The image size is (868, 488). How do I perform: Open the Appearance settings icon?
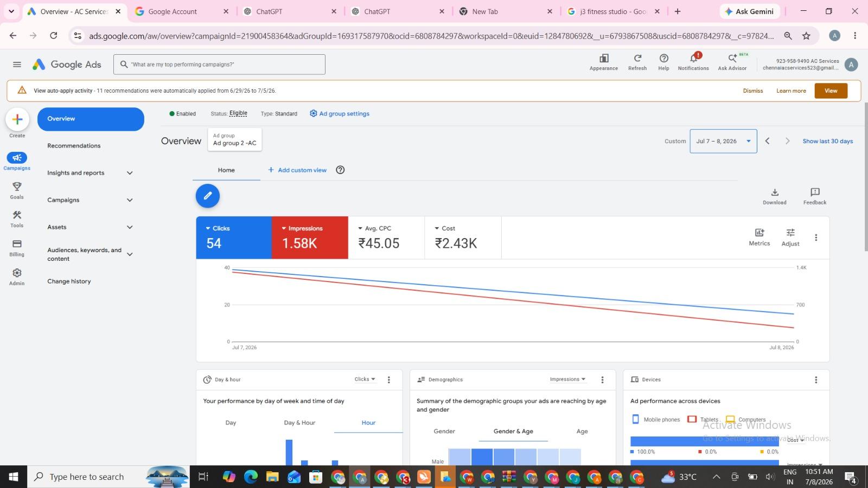tap(604, 59)
